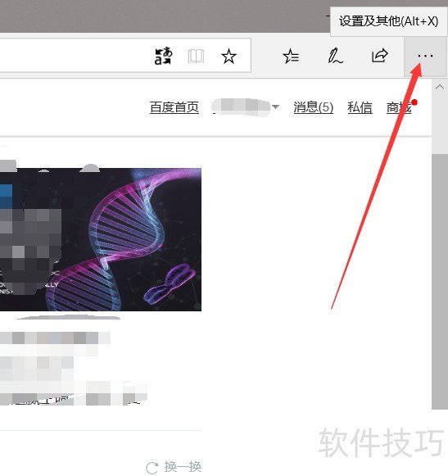Viewport: 448px width, 476px height.
Task: Open the favorites hub icon
Action: pyautogui.click(x=291, y=57)
